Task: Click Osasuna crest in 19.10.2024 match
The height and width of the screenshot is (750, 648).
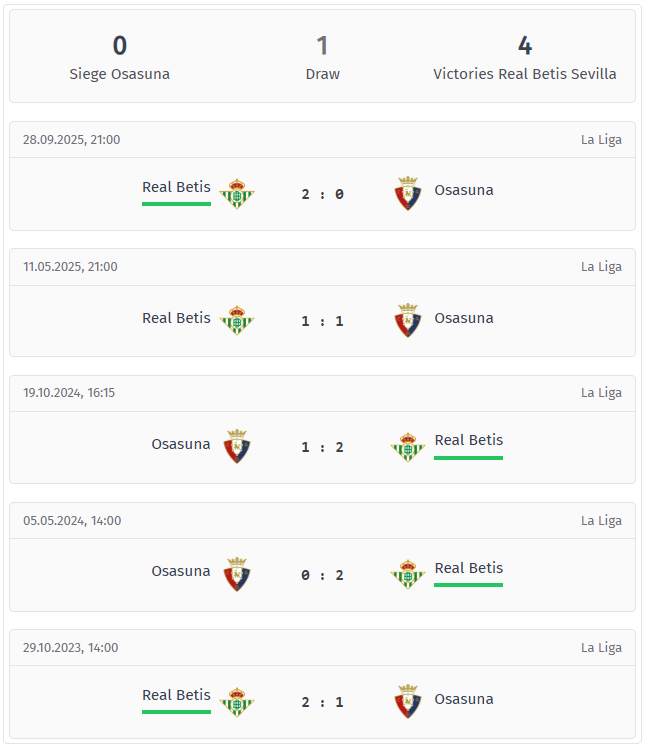Action: pyautogui.click(x=237, y=447)
